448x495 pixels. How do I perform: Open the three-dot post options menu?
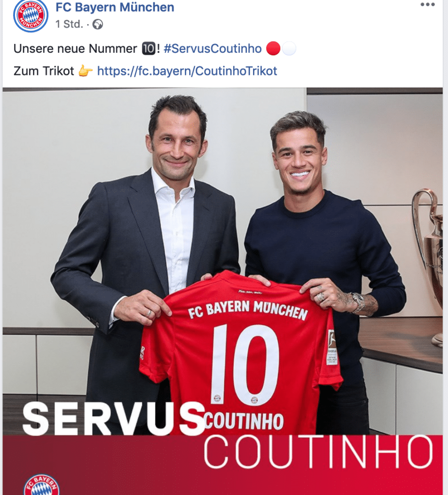(428, 4)
